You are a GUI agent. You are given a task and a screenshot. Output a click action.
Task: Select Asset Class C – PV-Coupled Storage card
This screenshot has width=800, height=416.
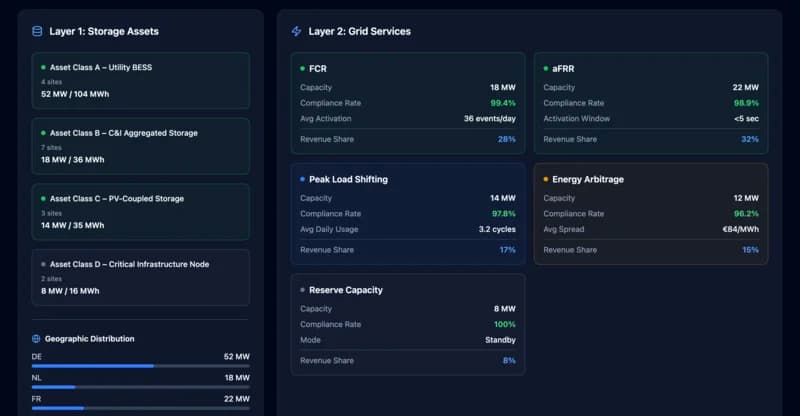pyautogui.click(x=140, y=212)
